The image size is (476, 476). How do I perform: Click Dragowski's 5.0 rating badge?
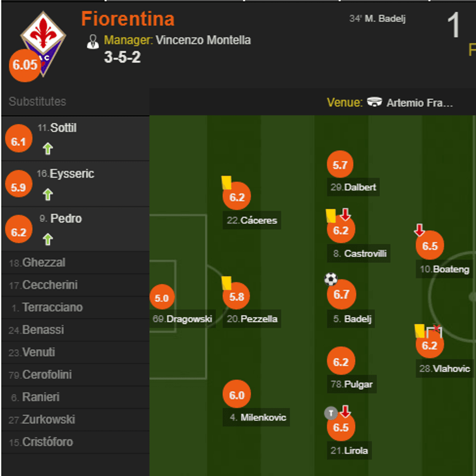click(162, 298)
